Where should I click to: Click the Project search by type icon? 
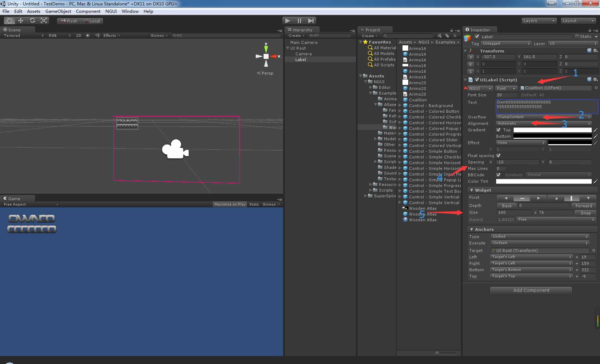[x=439, y=36]
